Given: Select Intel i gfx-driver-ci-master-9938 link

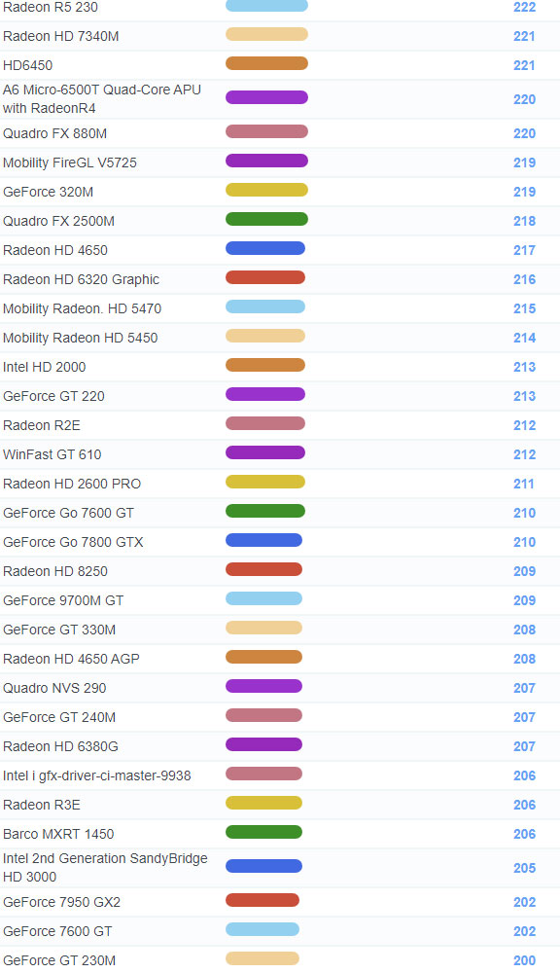Looking at the screenshot, I should pyautogui.click(x=97, y=775).
